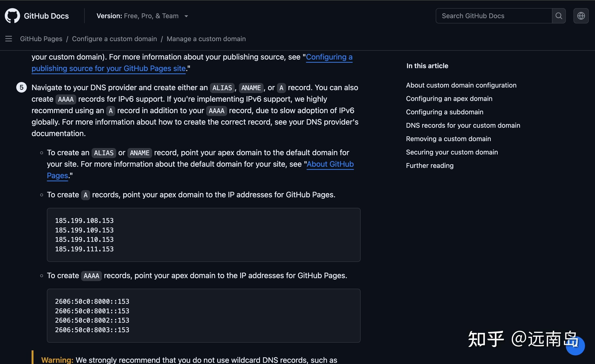The image size is (595, 364).
Task: Select Manage a custom domain breadcrumb
Action: tap(206, 39)
